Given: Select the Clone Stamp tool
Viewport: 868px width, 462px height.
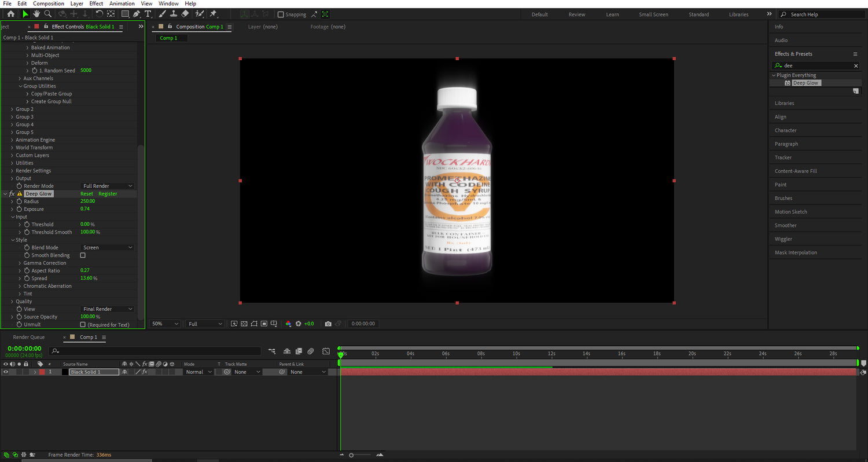Looking at the screenshot, I should tap(174, 14).
